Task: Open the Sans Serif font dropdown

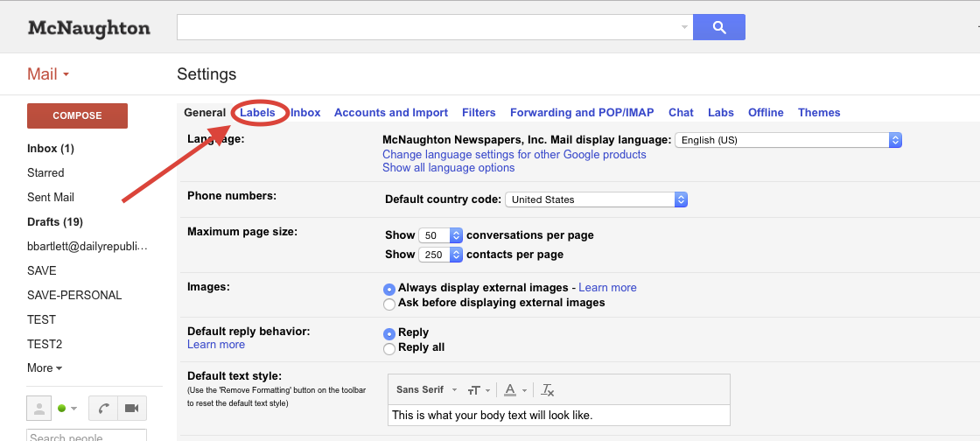Action: pyautogui.click(x=427, y=390)
